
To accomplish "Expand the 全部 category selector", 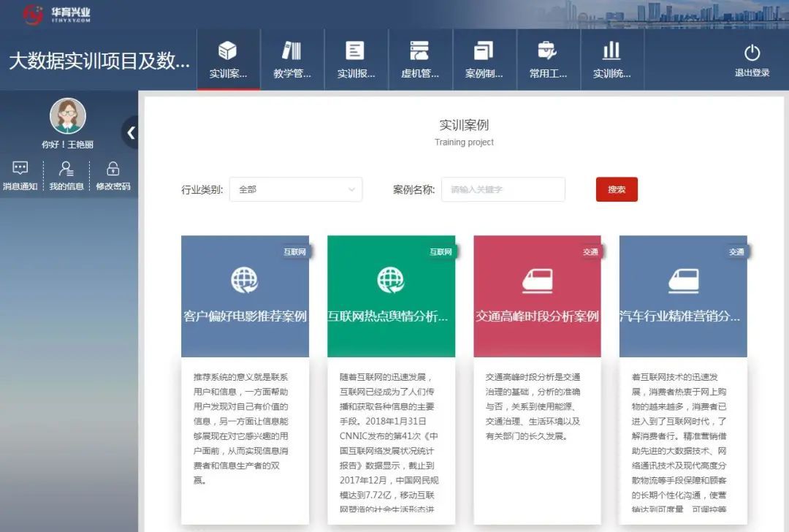I will [296, 189].
